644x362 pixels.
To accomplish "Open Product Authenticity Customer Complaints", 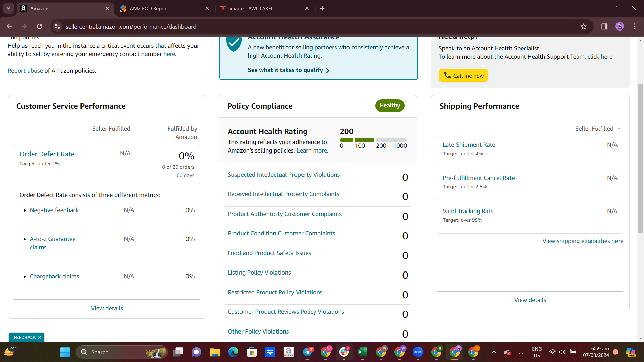I will tap(285, 214).
